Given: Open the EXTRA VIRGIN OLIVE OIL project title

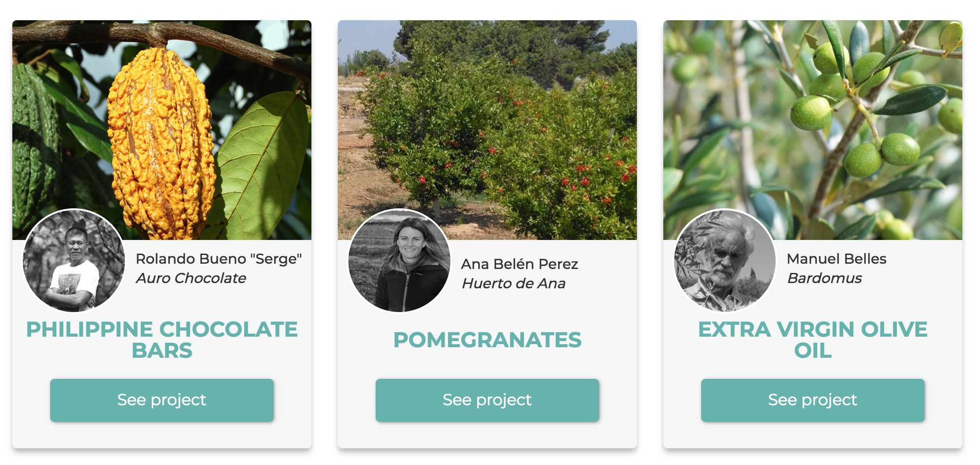Looking at the screenshot, I should (812, 339).
